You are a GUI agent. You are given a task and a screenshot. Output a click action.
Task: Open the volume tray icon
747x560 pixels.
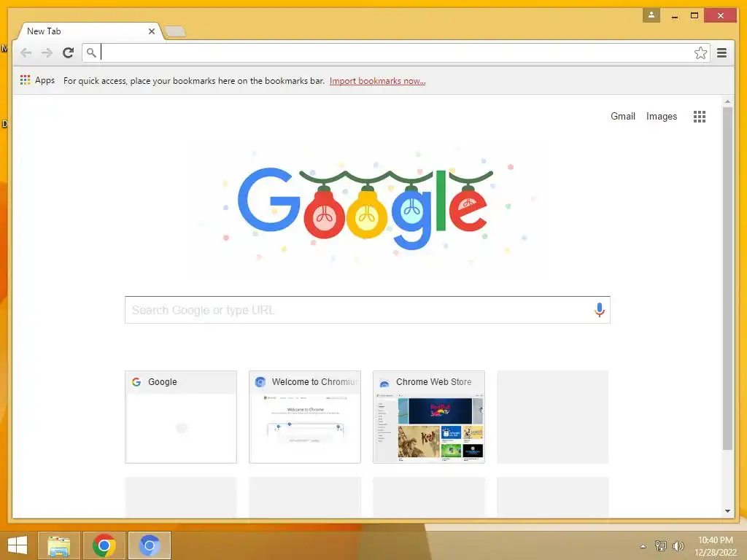coord(678,545)
